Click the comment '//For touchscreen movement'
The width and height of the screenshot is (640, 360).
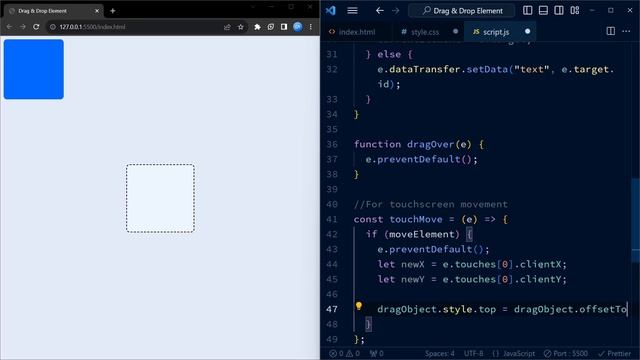click(431, 204)
